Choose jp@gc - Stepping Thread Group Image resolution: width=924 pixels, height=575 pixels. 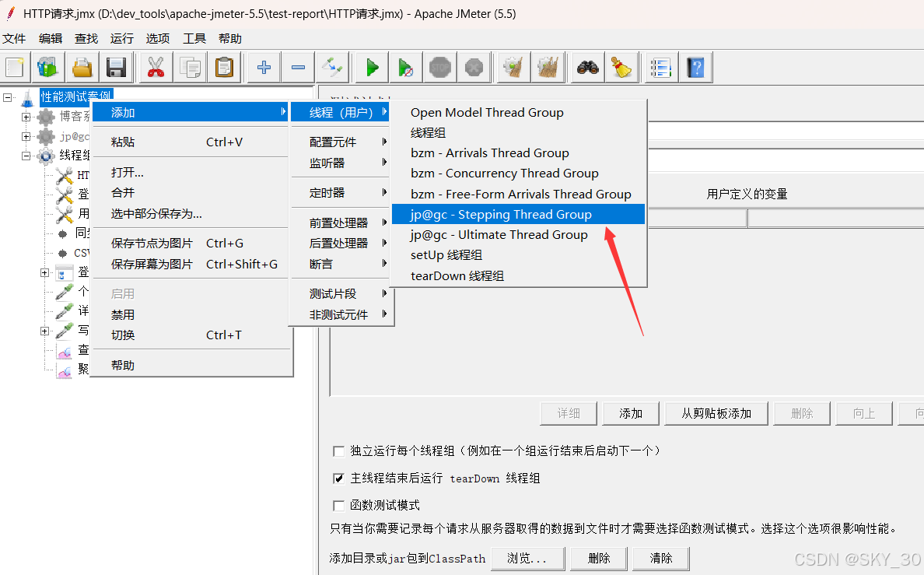519,214
